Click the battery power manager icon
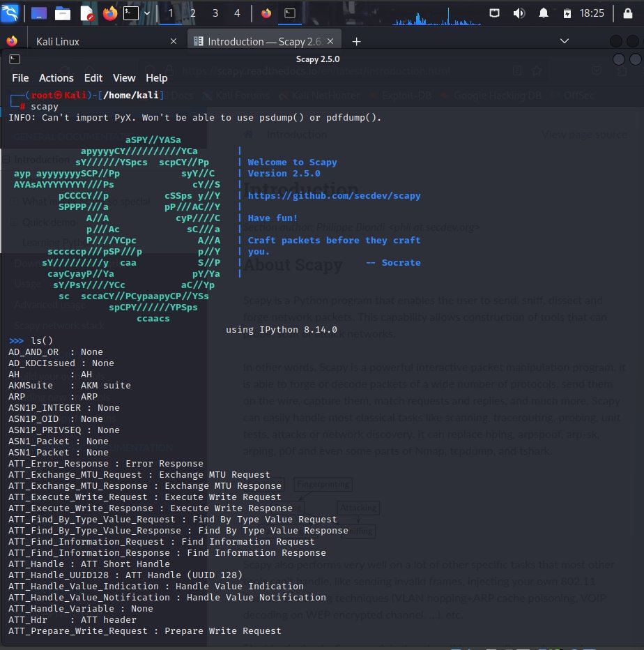The height and width of the screenshot is (650, 644). coord(567,14)
